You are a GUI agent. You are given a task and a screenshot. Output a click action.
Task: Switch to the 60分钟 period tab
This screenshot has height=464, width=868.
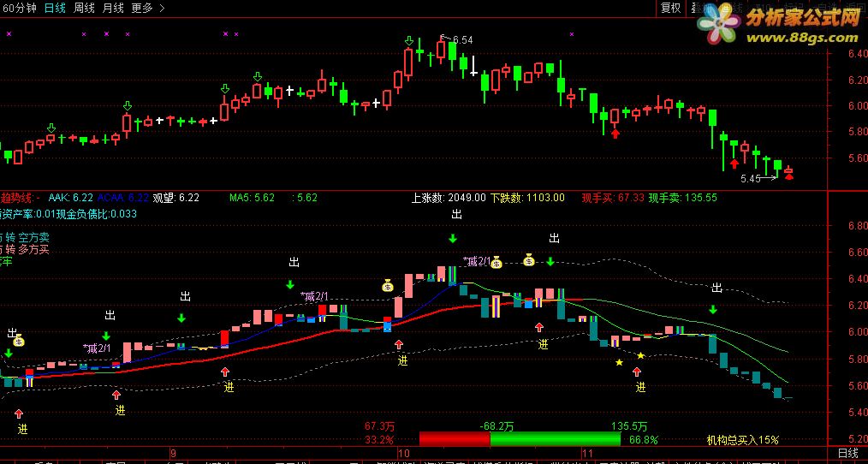pyautogui.click(x=18, y=8)
